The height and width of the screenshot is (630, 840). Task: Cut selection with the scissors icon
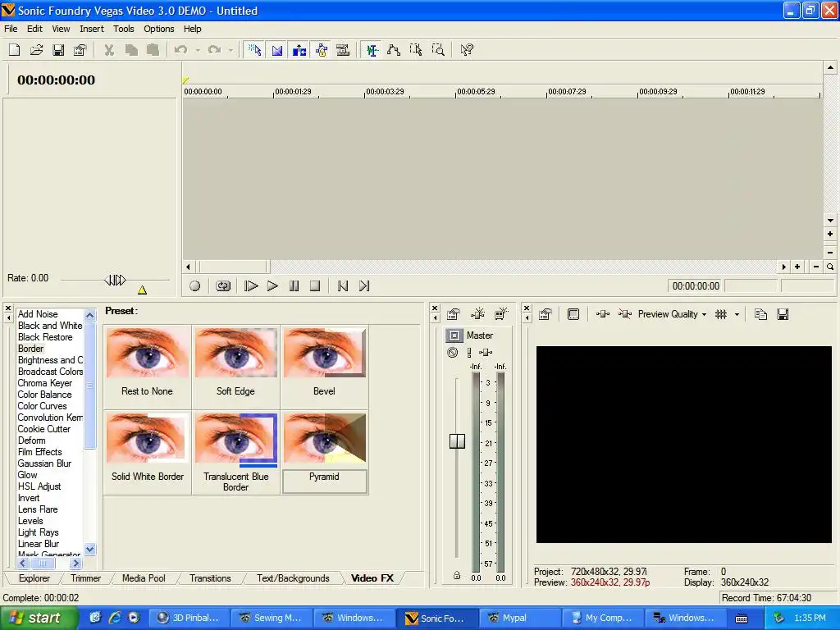[109, 50]
